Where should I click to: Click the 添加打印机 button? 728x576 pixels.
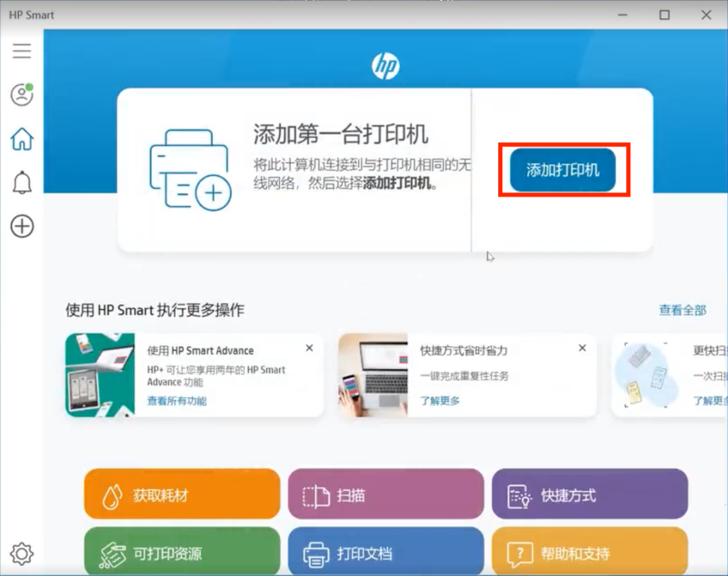tap(564, 170)
